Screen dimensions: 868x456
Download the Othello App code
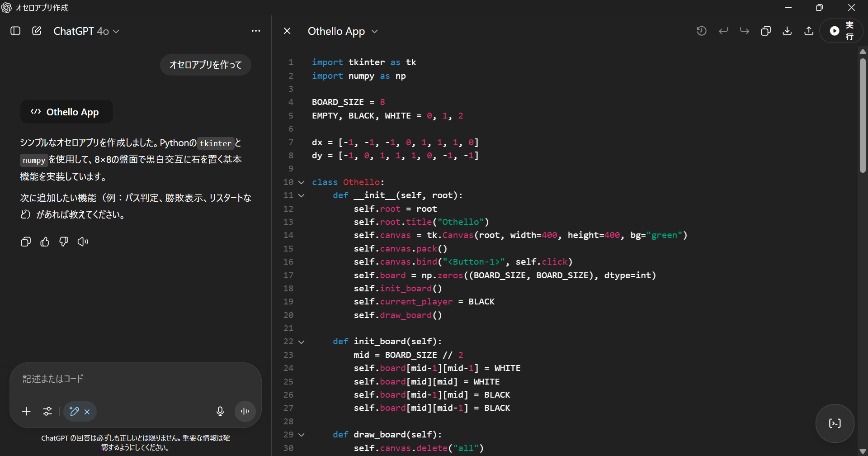tap(787, 31)
